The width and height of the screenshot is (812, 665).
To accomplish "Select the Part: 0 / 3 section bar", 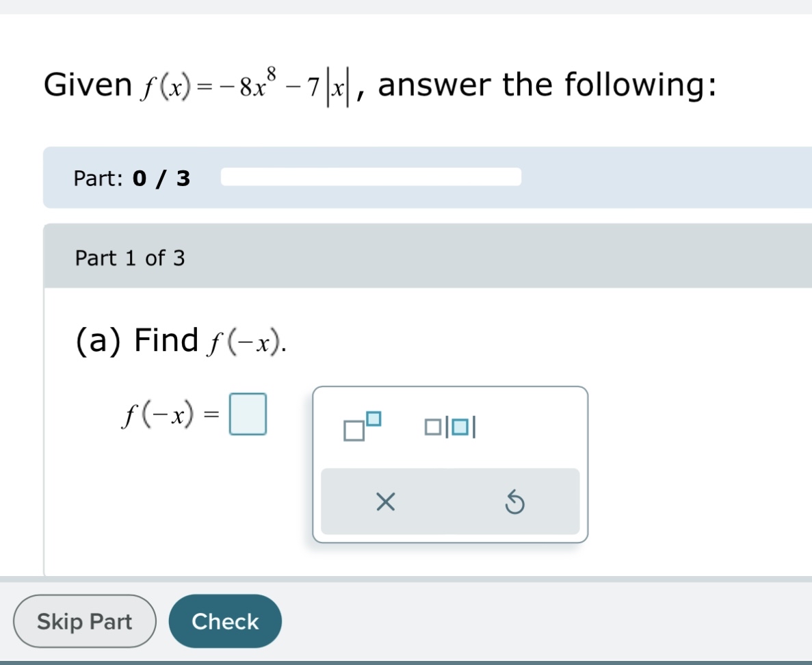I will 132,178.
